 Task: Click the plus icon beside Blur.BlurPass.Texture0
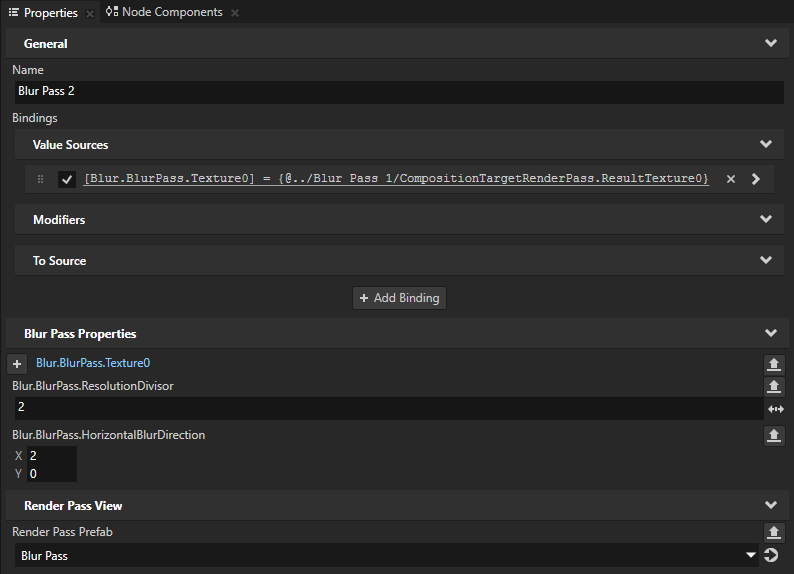(x=17, y=364)
